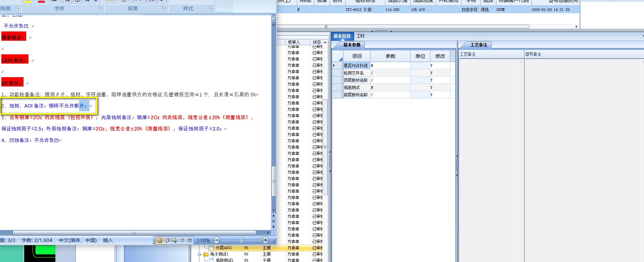644x262 pixels.
Task: Select the 基本参数 sub-tab
Action: click(351, 45)
